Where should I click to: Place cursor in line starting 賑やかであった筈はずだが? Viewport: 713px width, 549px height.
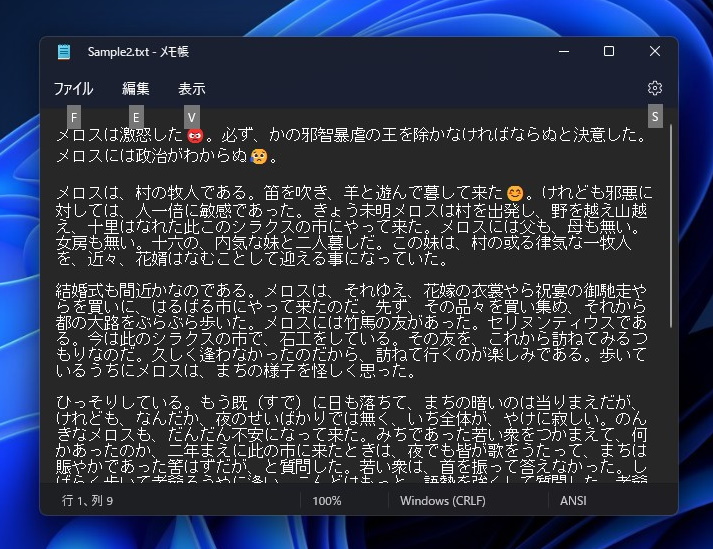351,466
